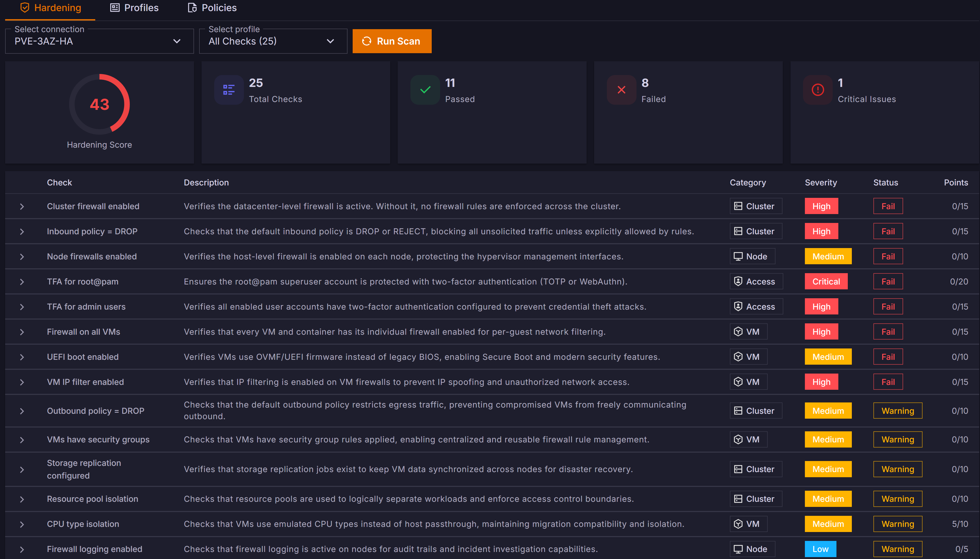Open the Select profile dropdown
980x559 pixels.
(x=273, y=41)
